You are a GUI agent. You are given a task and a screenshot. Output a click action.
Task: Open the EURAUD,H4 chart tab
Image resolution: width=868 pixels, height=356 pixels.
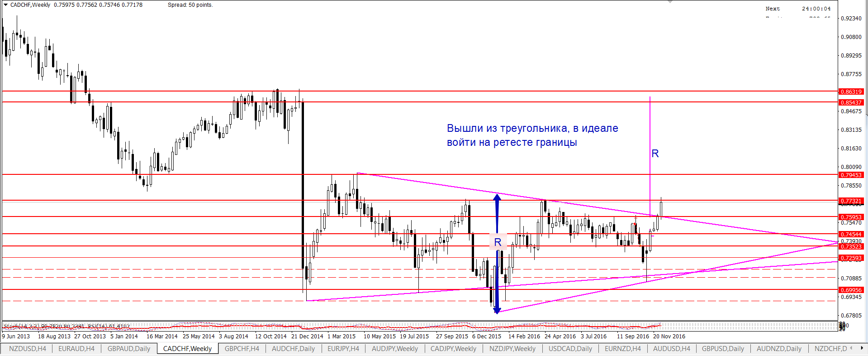click(x=76, y=348)
